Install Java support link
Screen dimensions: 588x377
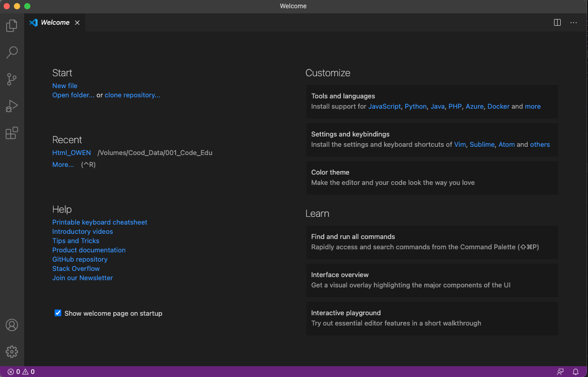[x=437, y=107]
